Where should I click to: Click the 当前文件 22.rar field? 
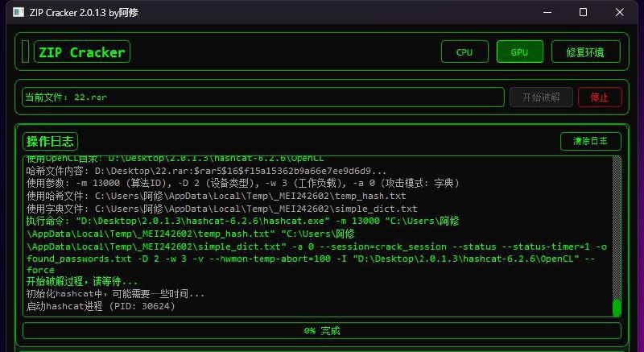coord(262,97)
